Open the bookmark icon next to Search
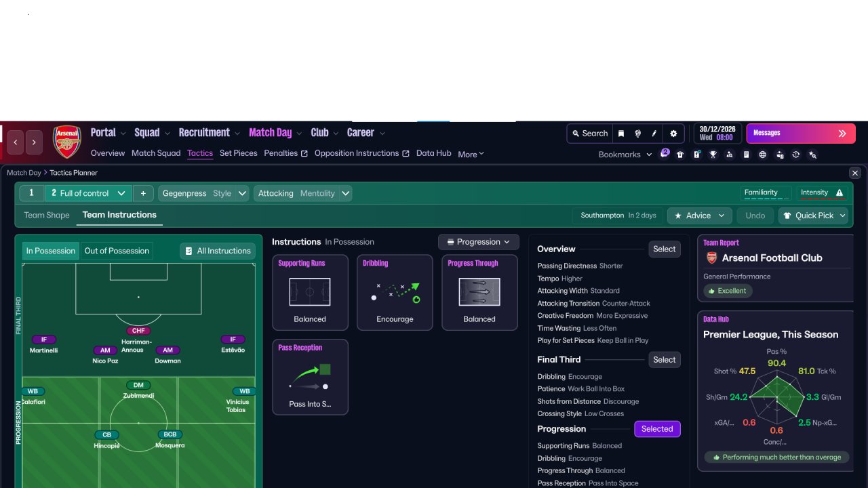This screenshot has height=488, width=868. click(x=621, y=134)
